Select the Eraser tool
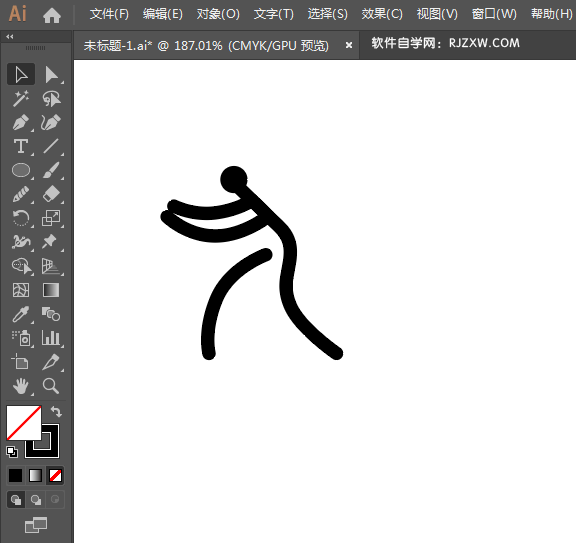Image resolution: width=576 pixels, height=543 pixels. [x=51, y=194]
